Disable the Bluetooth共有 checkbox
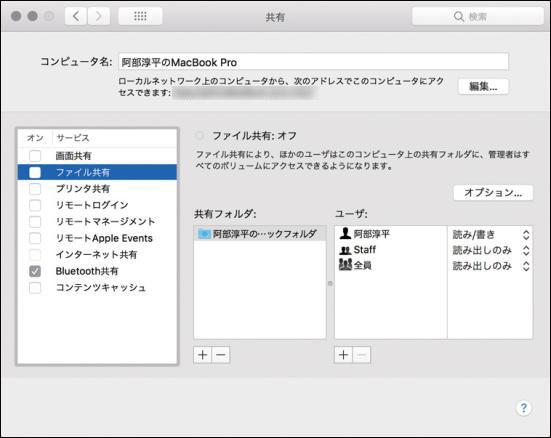 coord(35,271)
